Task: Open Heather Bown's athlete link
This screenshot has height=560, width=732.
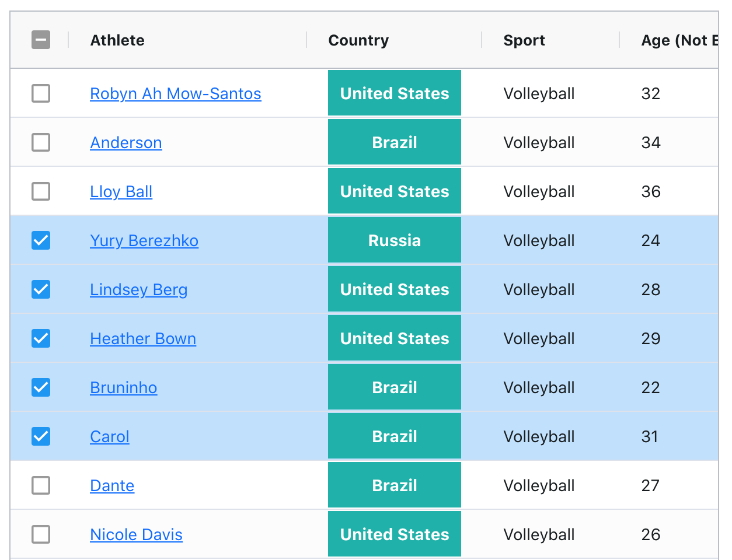Action: tap(143, 338)
